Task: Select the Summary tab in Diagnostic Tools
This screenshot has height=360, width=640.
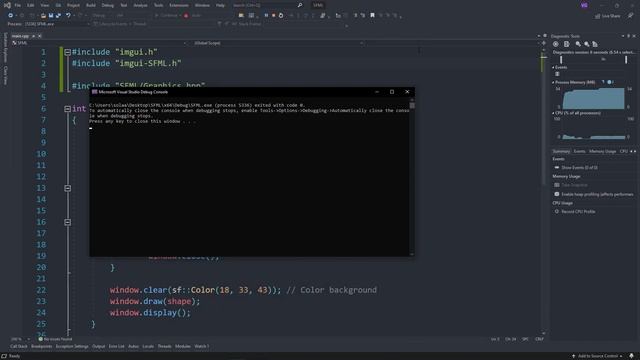Action: tap(561, 151)
